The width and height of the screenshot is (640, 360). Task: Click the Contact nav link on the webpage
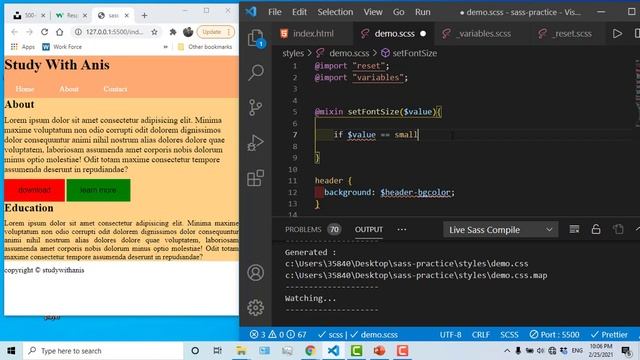pos(115,89)
